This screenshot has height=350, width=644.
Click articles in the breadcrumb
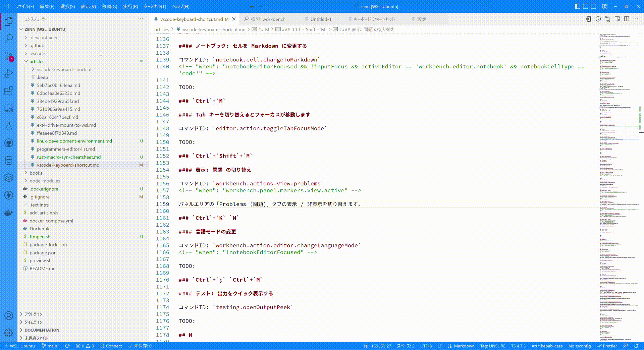162,30
